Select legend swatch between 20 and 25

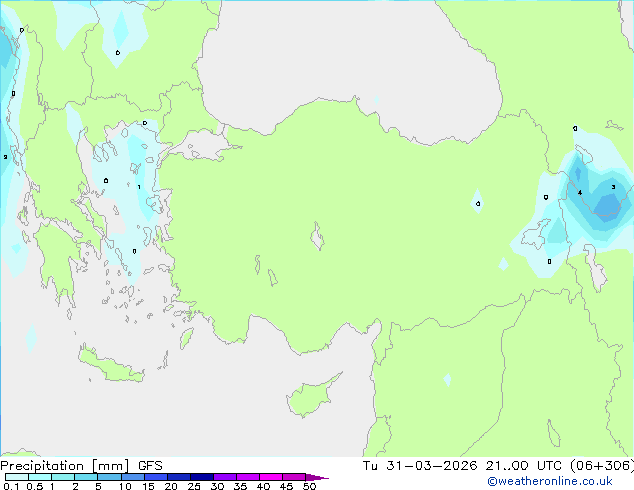(179, 477)
